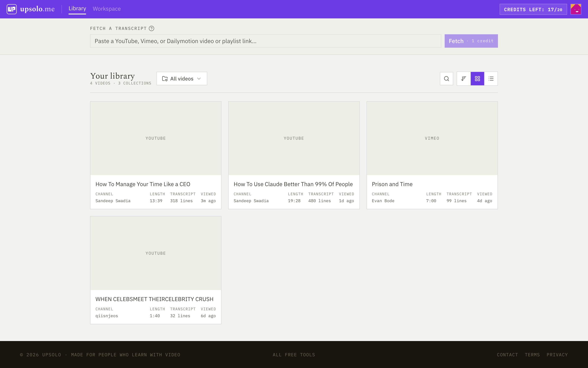Open the Terms footer link

click(532, 355)
